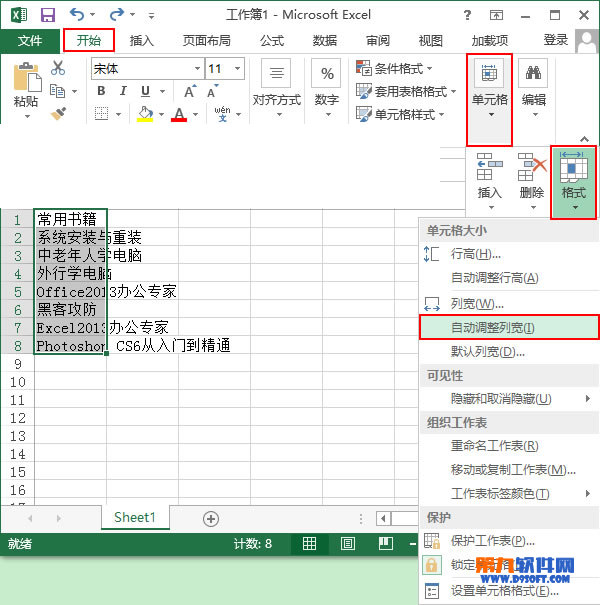Image resolution: width=600 pixels, height=605 pixels.
Task: Expand the font name combo box
Action: point(197,69)
